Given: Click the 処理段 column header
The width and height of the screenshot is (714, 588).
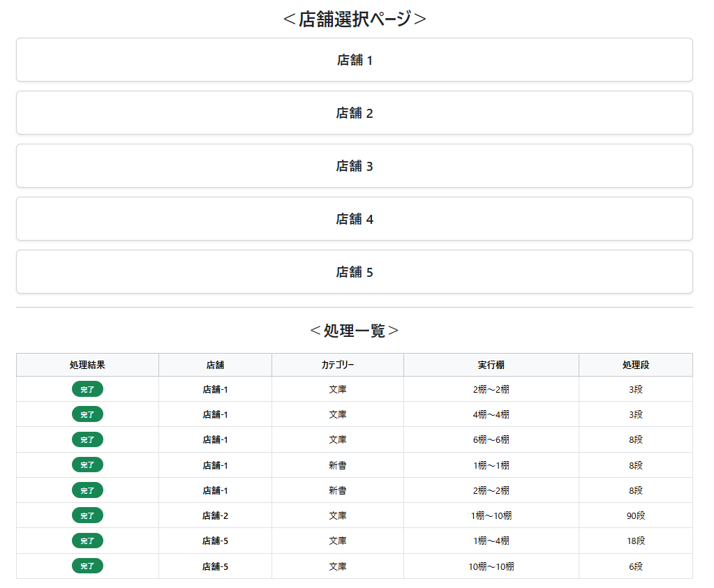Looking at the screenshot, I should (635, 365).
